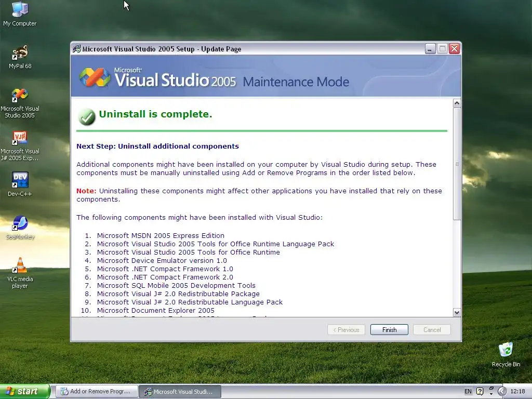Select the SeaMonkey desktop shortcut

[20, 228]
